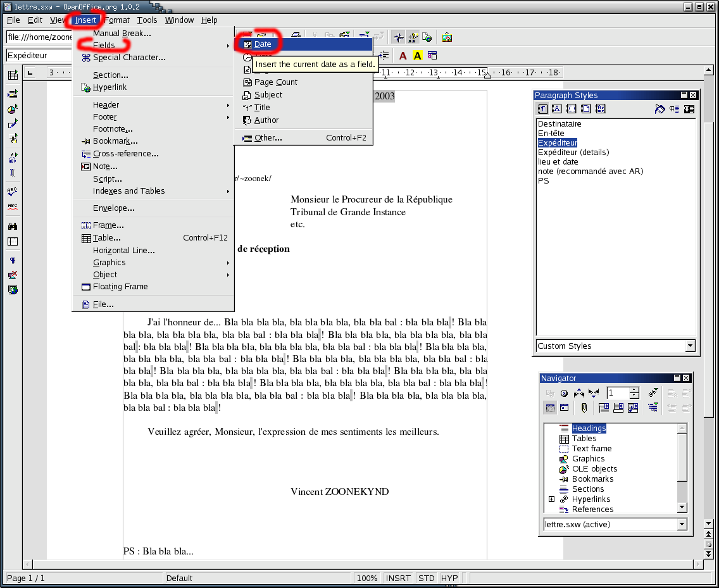Open Hyperlink Dialog toolbar icon
719x588 pixels.
427,37
